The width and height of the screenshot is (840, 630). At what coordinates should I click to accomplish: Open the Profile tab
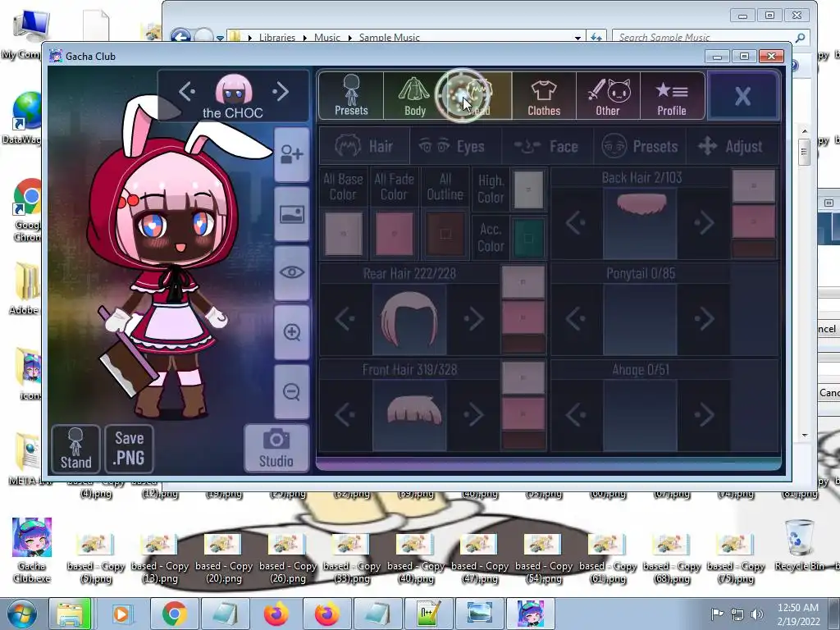pos(672,96)
